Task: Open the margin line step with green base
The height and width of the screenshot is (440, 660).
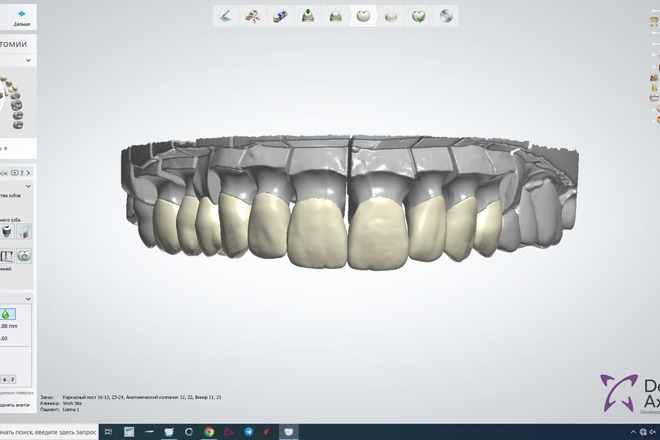Action: pyautogui.click(x=335, y=16)
